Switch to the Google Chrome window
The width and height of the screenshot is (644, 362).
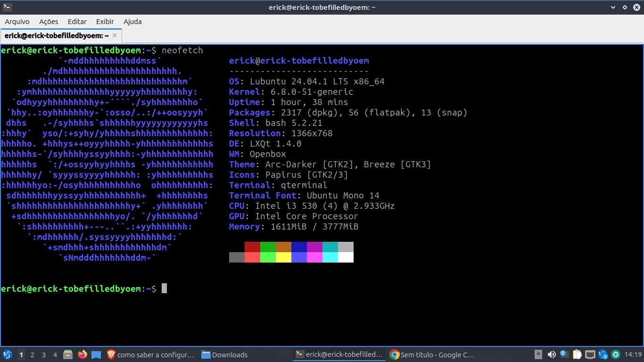434,354
